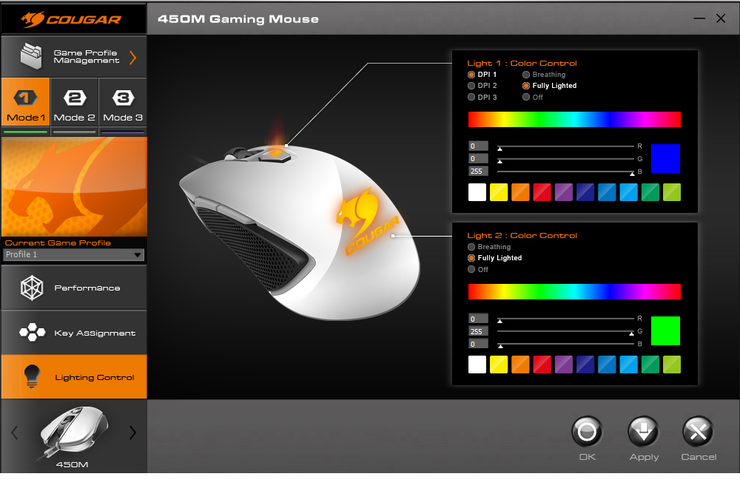Open Game Profile Management panel

click(x=74, y=57)
